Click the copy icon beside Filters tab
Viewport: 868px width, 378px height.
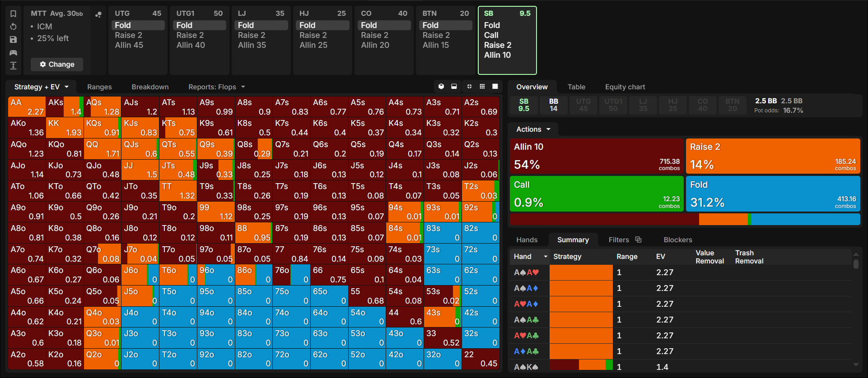coord(638,240)
